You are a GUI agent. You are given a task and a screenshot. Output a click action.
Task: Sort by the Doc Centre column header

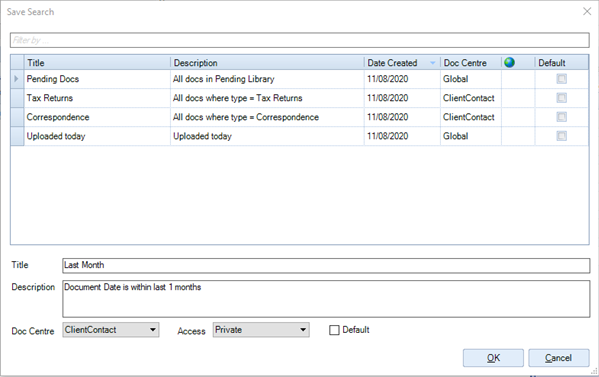[471, 63]
